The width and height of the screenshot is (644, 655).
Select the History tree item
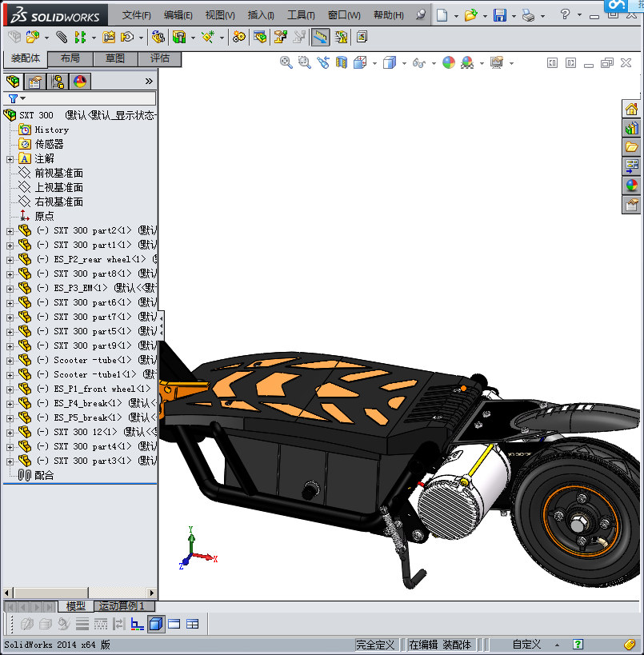click(52, 130)
